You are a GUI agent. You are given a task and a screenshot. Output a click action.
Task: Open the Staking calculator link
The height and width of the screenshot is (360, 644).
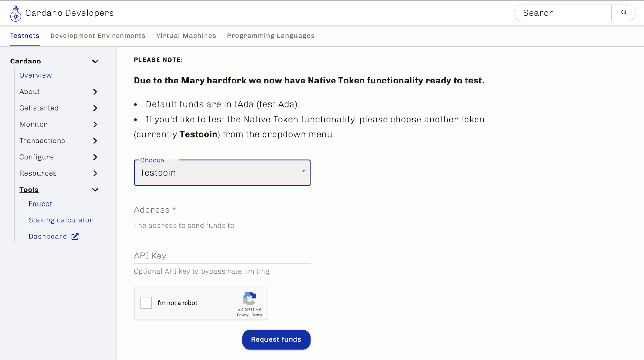tap(61, 220)
